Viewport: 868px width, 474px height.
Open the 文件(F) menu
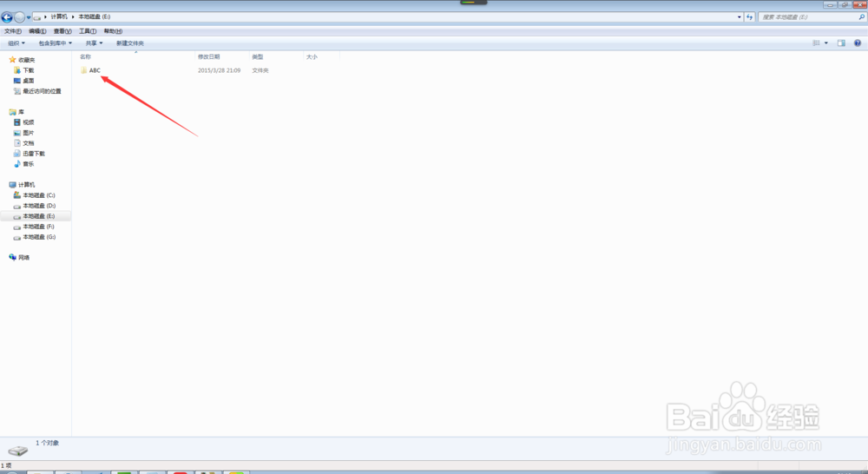coord(13,31)
